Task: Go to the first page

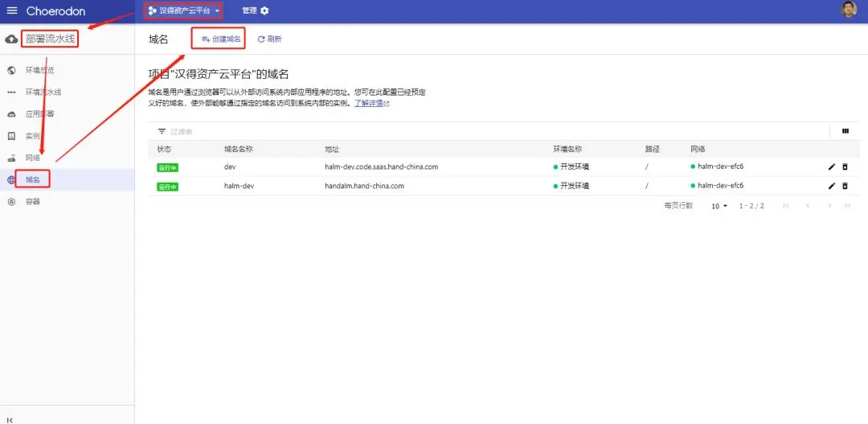Action: [x=785, y=206]
